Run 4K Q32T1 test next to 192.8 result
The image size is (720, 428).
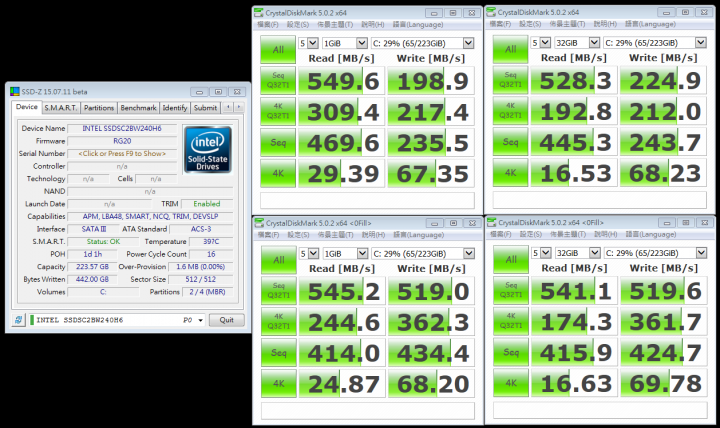[510, 111]
